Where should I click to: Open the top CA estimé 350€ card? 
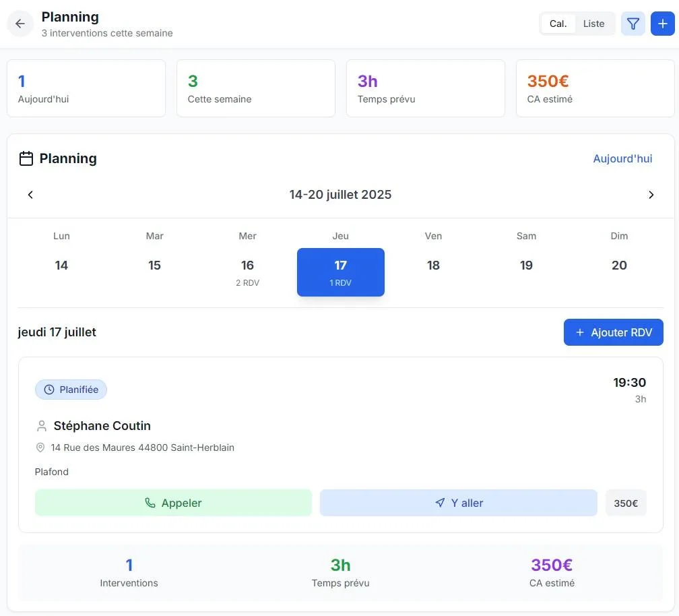pos(595,88)
